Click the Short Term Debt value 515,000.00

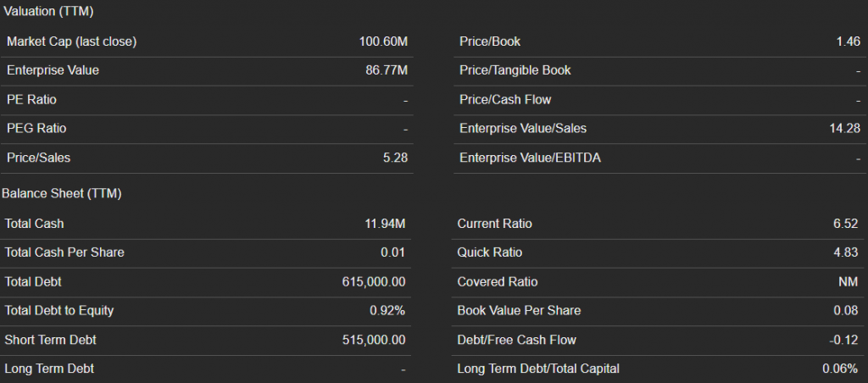(x=373, y=340)
